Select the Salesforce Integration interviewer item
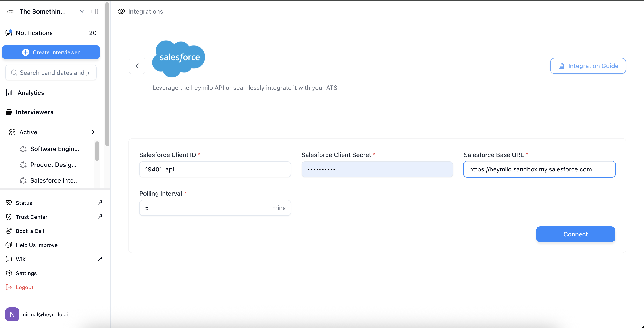 tap(54, 181)
